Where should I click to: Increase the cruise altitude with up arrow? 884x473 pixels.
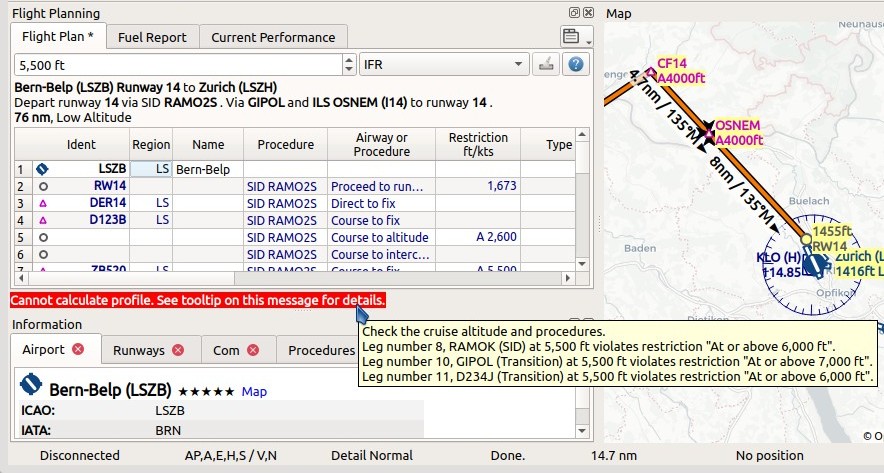tap(349, 59)
